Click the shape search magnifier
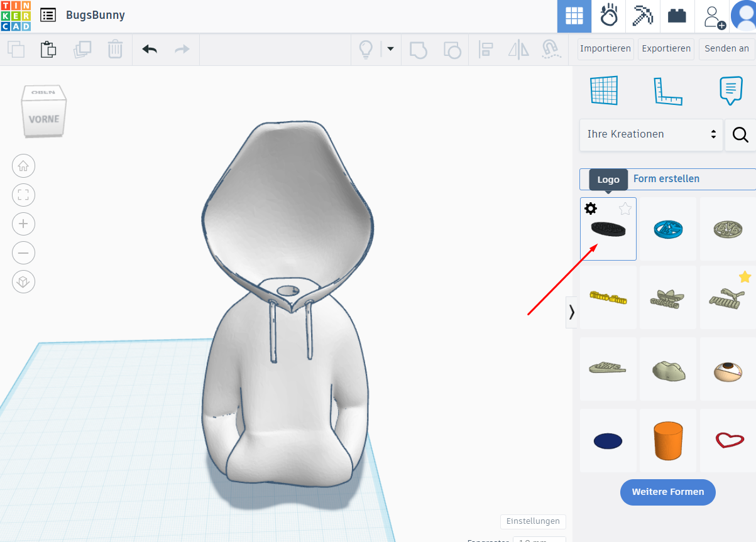This screenshot has width=756, height=542. pos(740,134)
